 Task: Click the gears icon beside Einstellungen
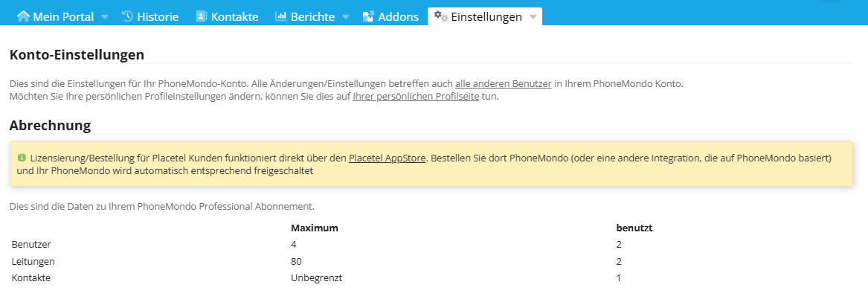(x=440, y=16)
